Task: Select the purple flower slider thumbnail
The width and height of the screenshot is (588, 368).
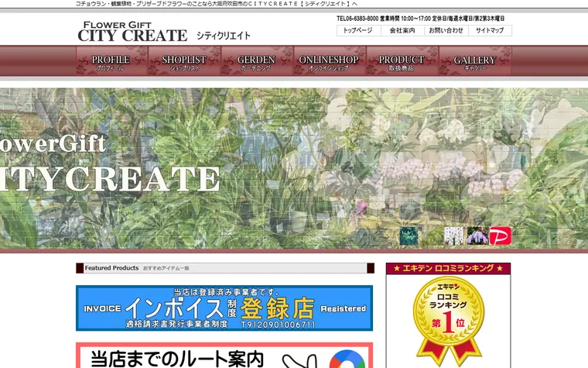Action: coord(477,236)
